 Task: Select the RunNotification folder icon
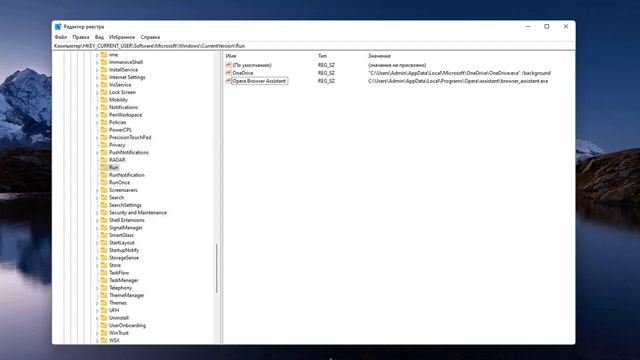(x=104, y=175)
